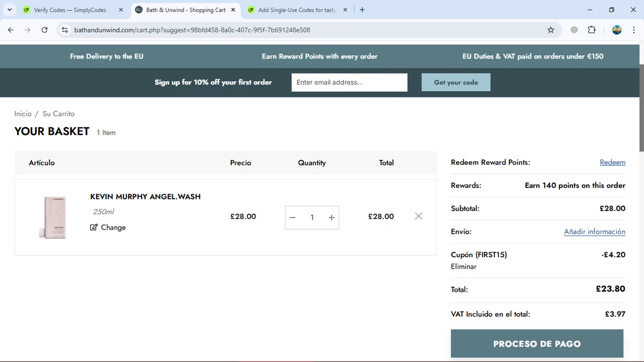Screen dimensions: 644x362
Task: Click the £3.97 VAT value
Action: pos(615,314)
